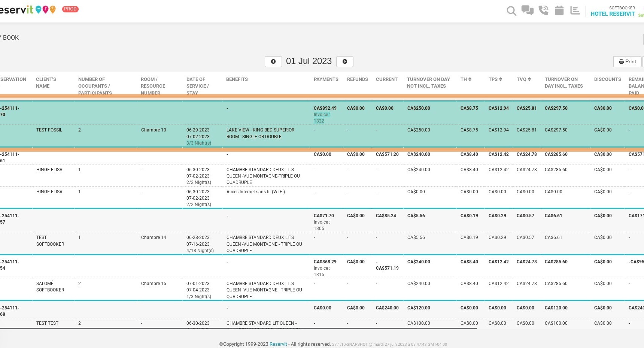Open the calendar icon in header
The height and width of the screenshot is (348, 644).
coord(559,10)
